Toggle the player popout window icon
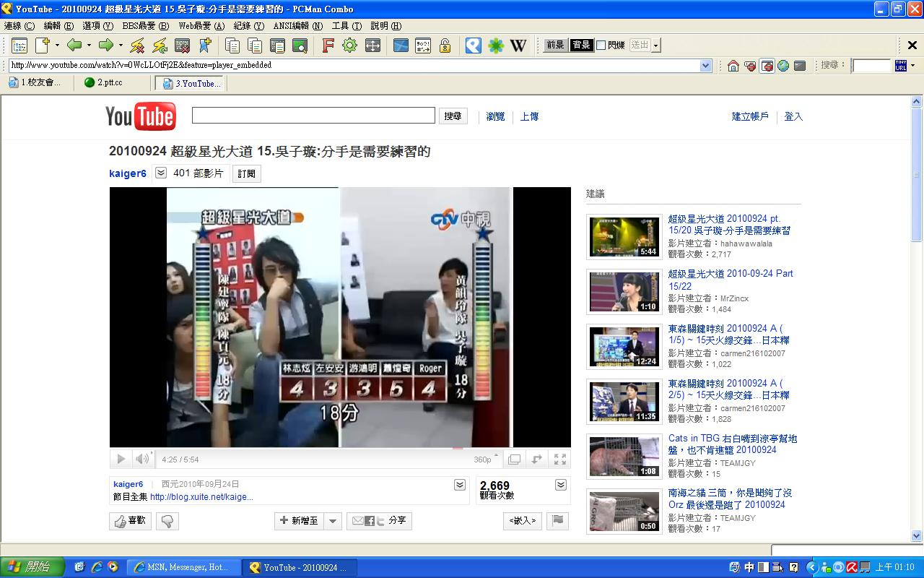This screenshot has height=578, width=924. click(514, 459)
